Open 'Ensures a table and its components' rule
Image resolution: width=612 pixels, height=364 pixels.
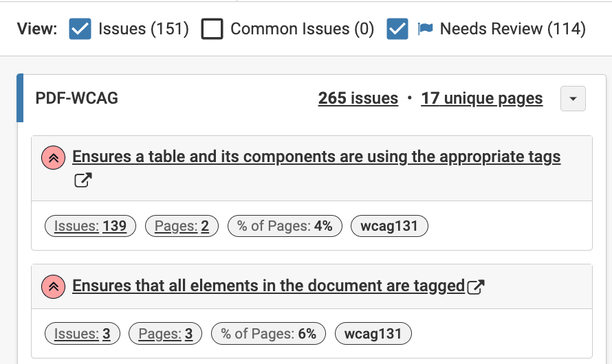316,157
